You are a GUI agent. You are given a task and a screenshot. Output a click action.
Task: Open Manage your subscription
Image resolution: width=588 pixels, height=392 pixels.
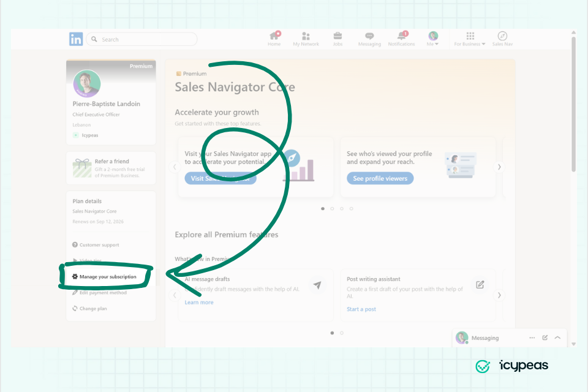(108, 276)
